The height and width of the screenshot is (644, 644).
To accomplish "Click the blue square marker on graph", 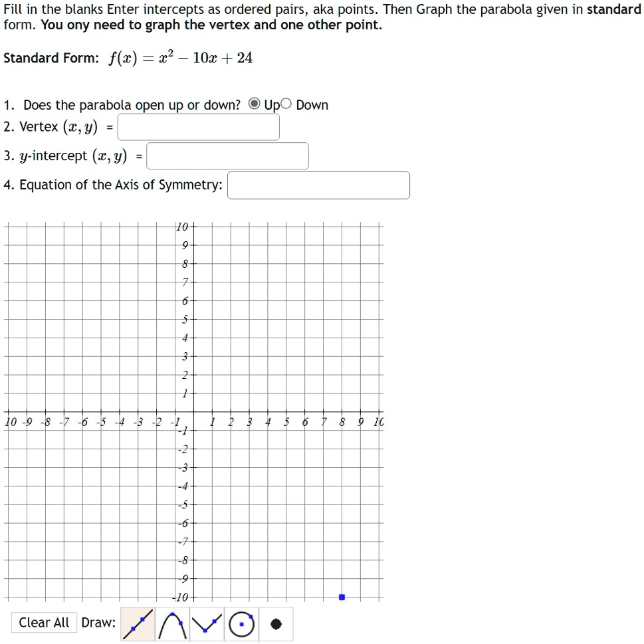I will click(342, 597).
